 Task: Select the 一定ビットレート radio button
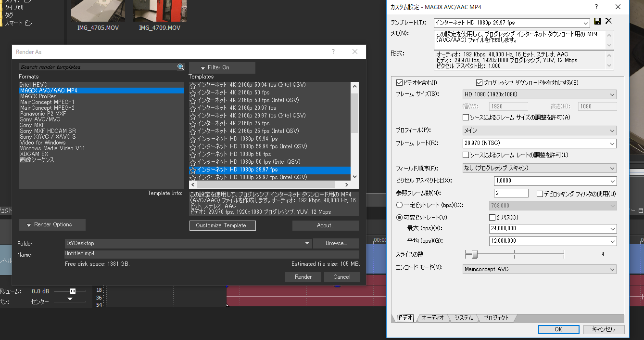[x=399, y=206]
